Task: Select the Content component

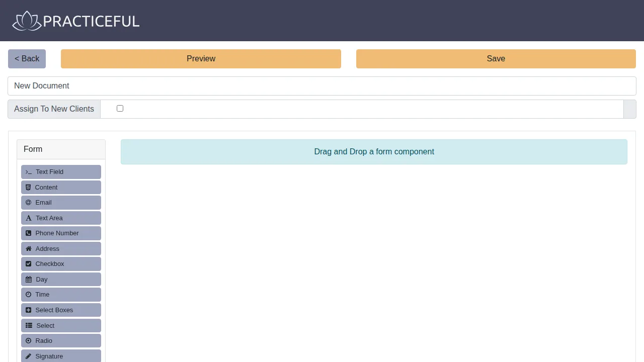Action: (61, 187)
